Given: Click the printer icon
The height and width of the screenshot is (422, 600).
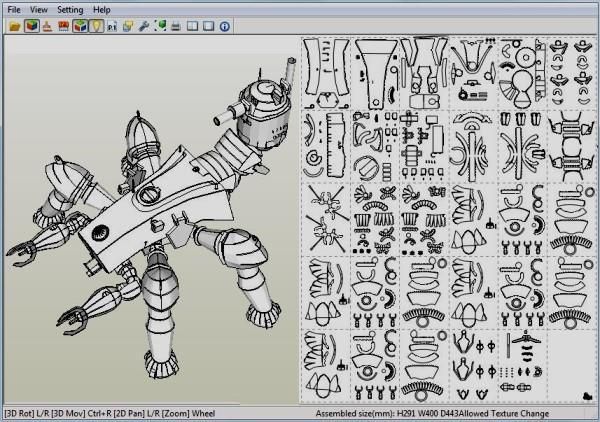Looking at the screenshot, I should click(x=176, y=26).
